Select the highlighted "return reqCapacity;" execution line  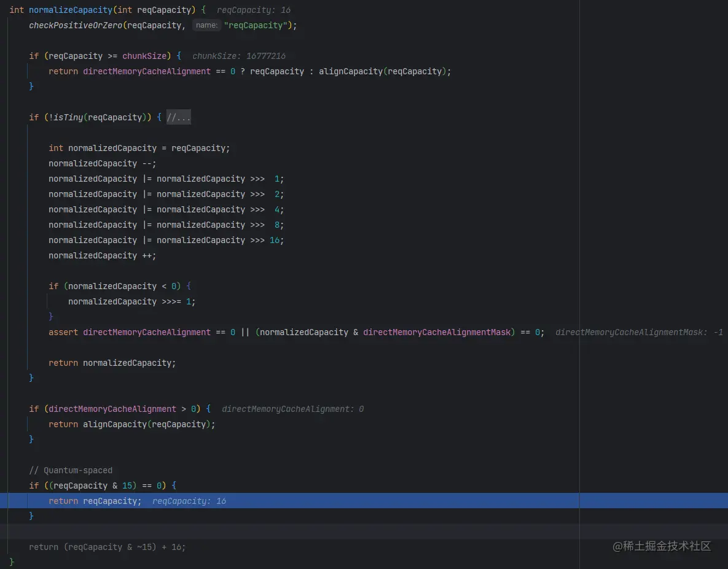[x=364, y=501]
